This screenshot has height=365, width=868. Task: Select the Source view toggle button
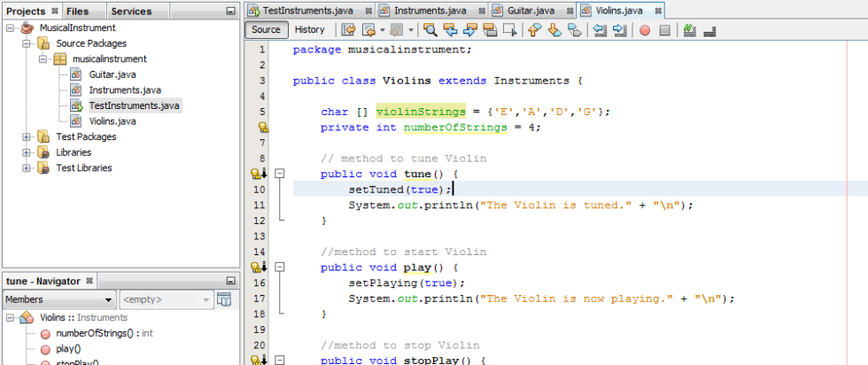coord(266,29)
